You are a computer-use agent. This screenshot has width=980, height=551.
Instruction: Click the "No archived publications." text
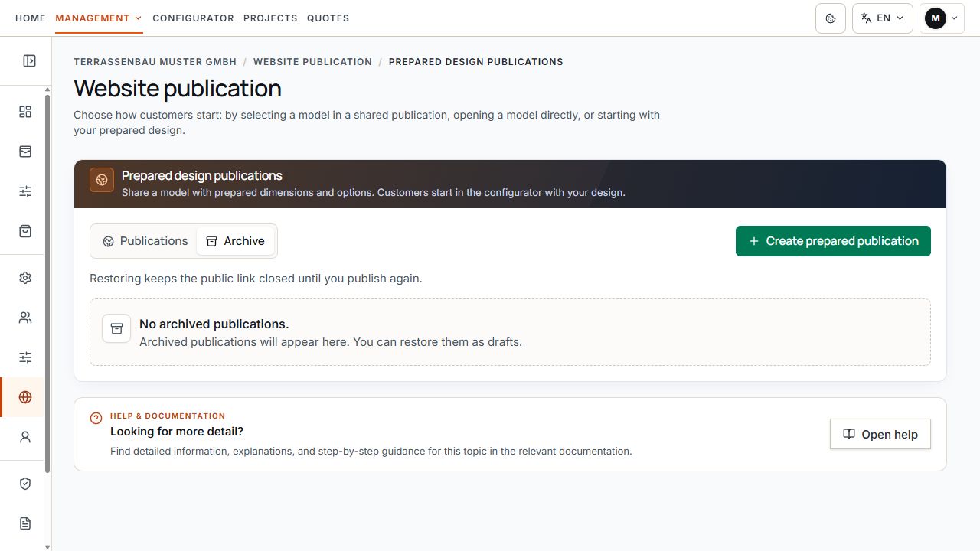point(214,324)
